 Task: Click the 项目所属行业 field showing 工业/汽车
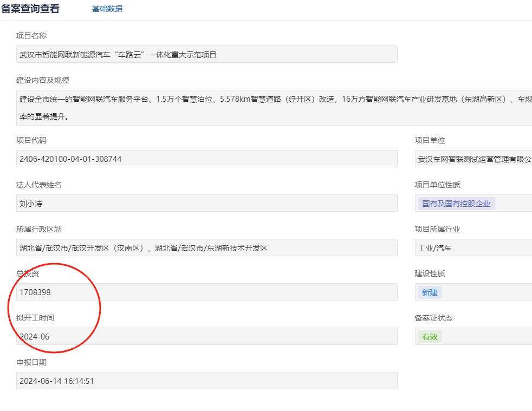pyautogui.click(x=473, y=247)
